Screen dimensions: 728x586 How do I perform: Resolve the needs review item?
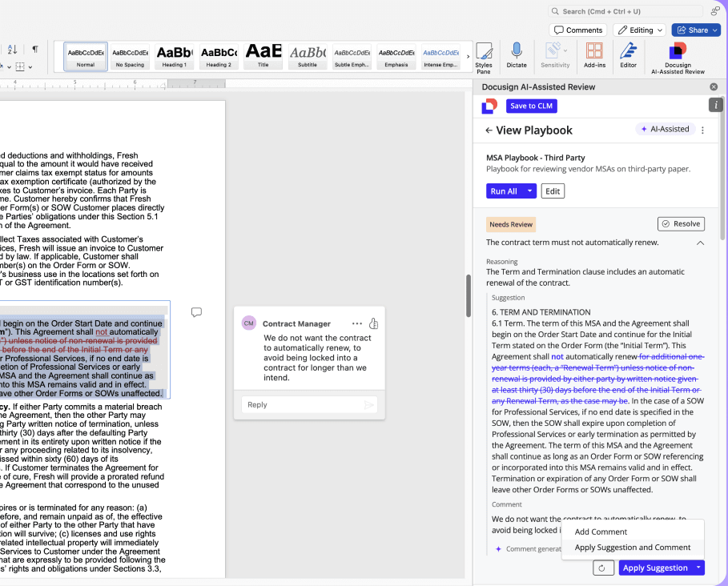[x=681, y=223]
